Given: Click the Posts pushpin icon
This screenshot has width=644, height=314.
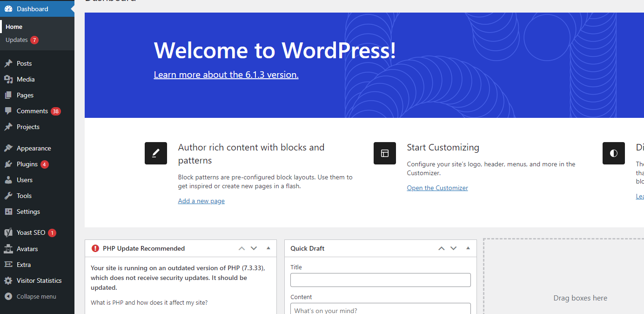Looking at the screenshot, I should tap(8, 63).
